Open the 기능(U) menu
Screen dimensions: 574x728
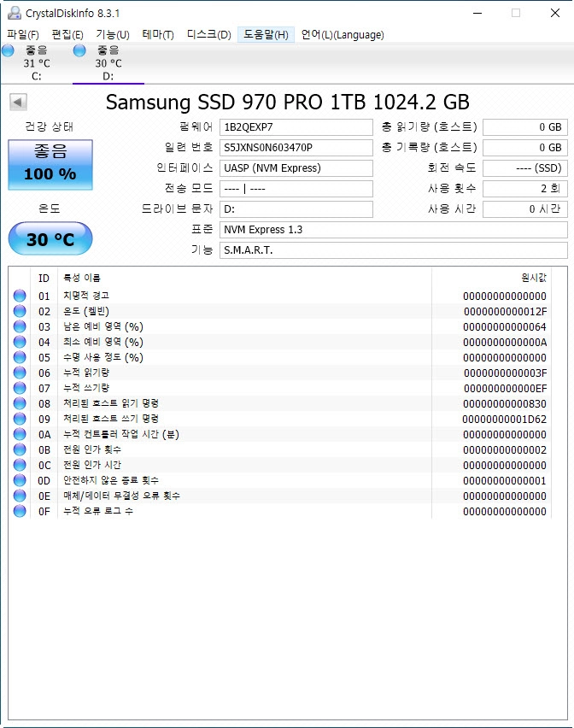coord(112,35)
